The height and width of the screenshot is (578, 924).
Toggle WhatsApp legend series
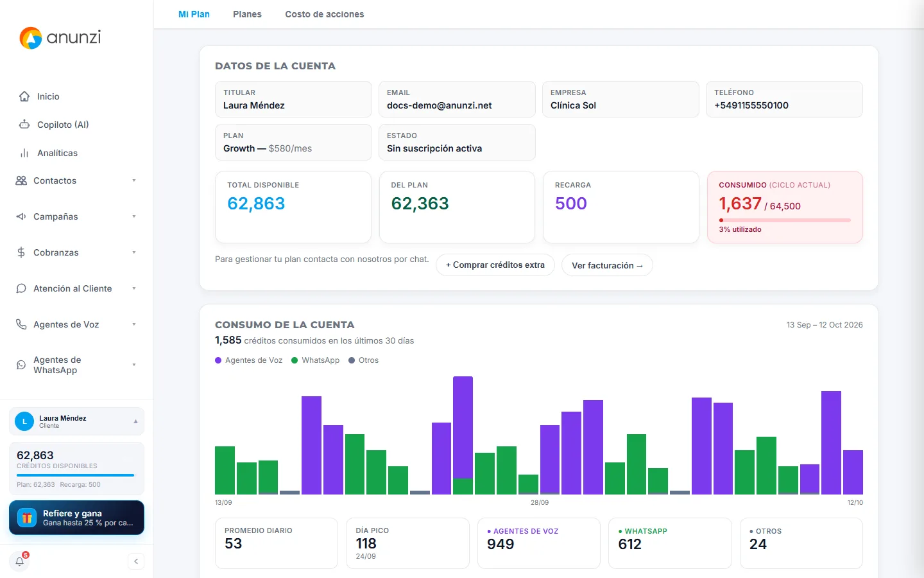click(x=316, y=360)
